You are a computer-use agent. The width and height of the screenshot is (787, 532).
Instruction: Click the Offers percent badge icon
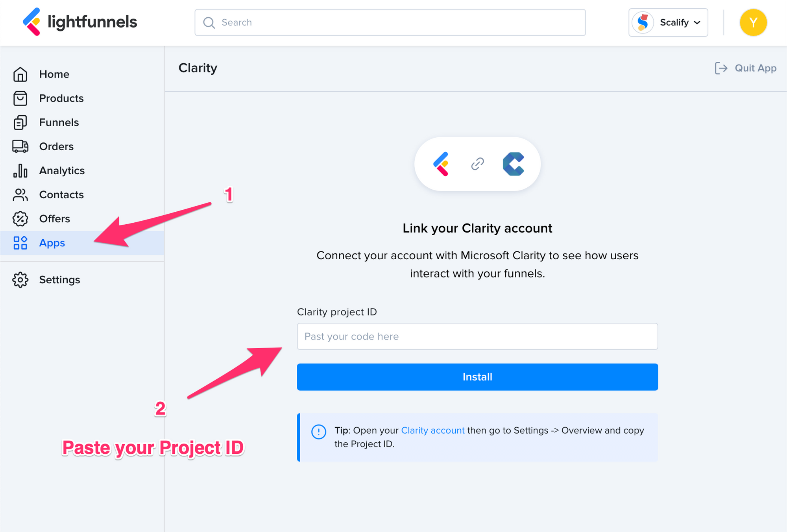(x=20, y=219)
